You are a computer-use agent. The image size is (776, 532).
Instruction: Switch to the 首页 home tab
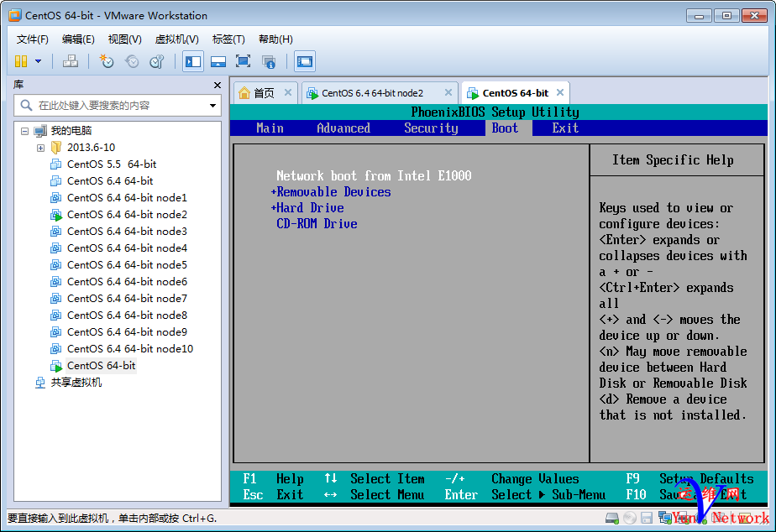[264, 93]
